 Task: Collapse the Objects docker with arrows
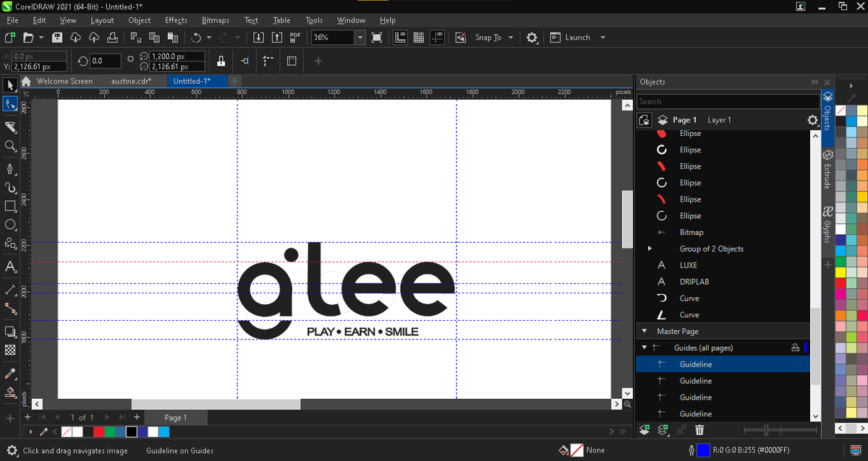coord(816,82)
